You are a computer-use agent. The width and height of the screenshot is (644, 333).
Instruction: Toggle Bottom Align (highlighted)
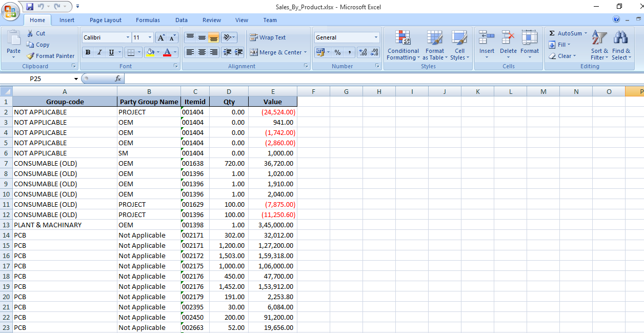(214, 37)
